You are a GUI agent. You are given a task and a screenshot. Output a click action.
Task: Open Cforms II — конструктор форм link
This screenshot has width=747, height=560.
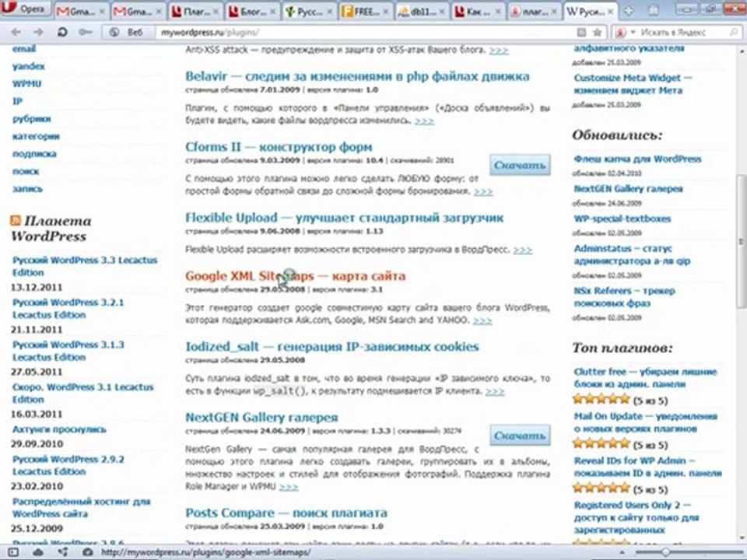(279, 147)
